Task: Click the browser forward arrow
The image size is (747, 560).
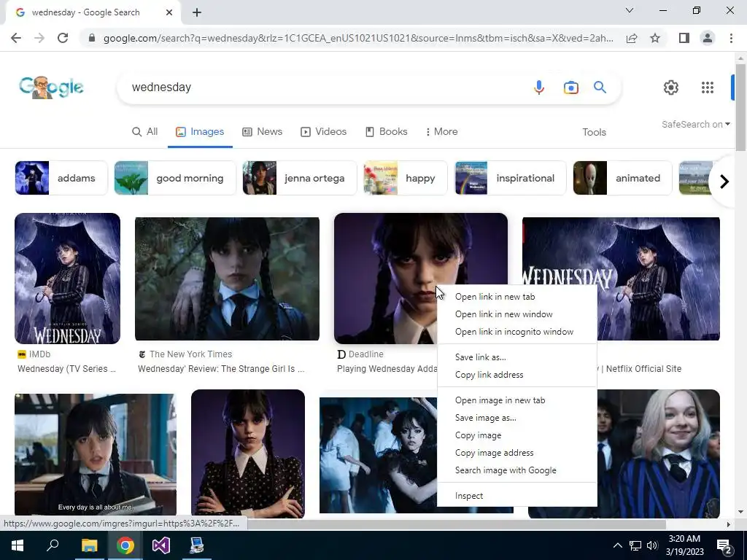Action: pos(39,38)
